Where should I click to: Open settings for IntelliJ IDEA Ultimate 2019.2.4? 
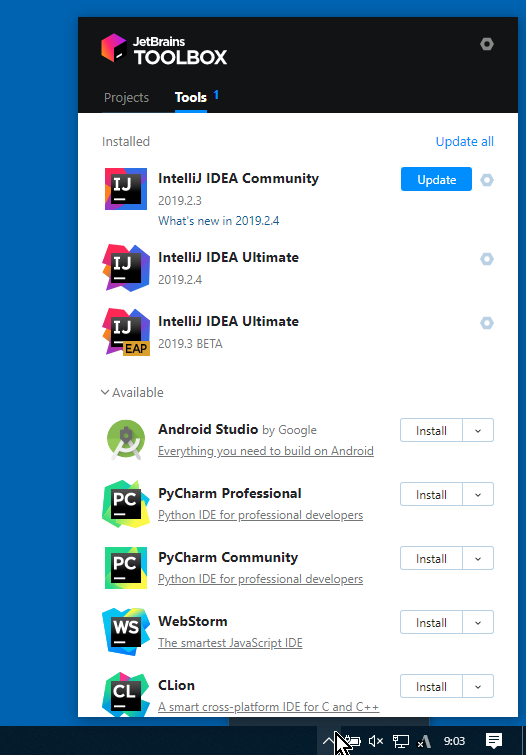(x=487, y=259)
